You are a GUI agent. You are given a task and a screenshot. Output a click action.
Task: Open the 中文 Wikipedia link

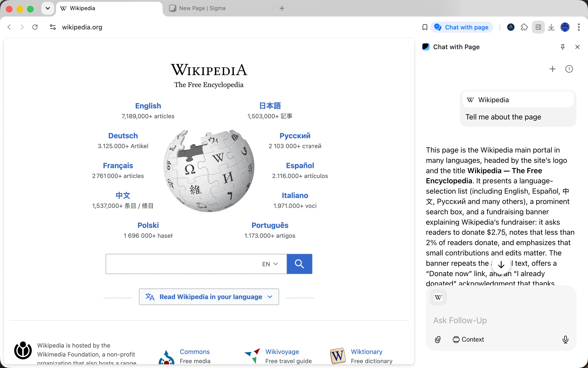(123, 195)
